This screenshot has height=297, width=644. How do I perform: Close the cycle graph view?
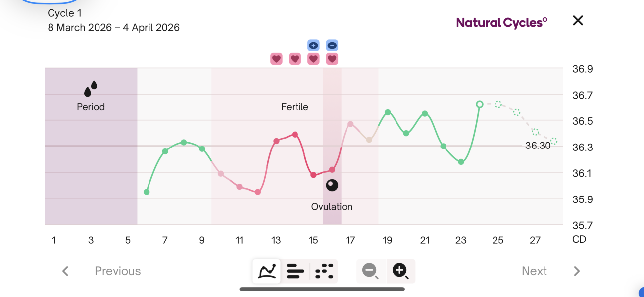578,21
